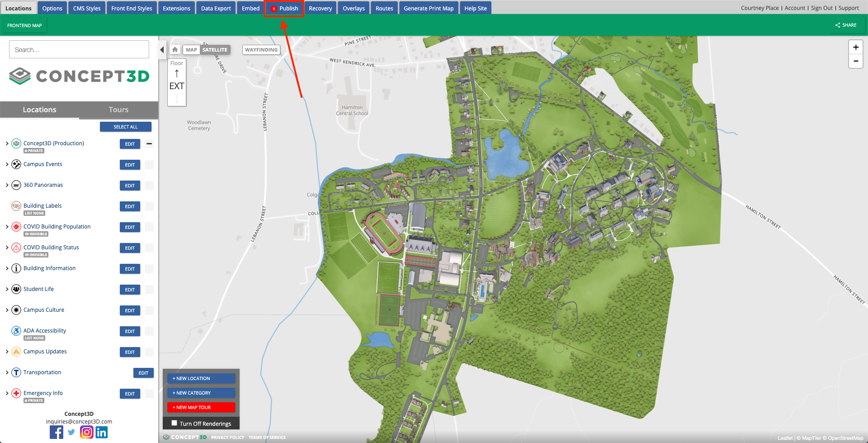Enable the Turn Off Renderings checkbox

[174, 423]
